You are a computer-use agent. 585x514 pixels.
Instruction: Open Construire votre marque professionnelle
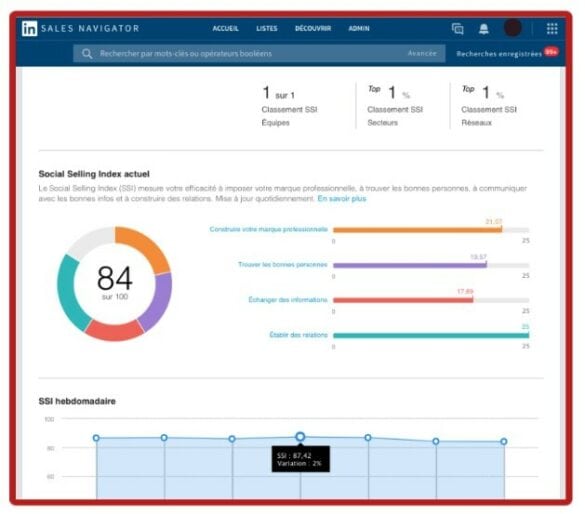269,229
